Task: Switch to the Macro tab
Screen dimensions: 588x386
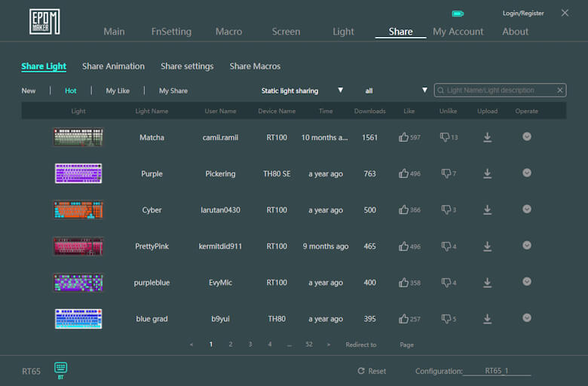Action: (x=228, y=32)
